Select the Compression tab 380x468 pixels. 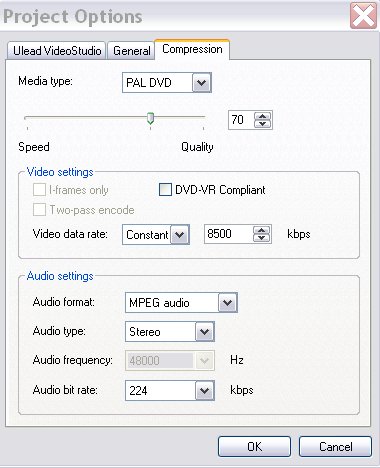[192, 49]
